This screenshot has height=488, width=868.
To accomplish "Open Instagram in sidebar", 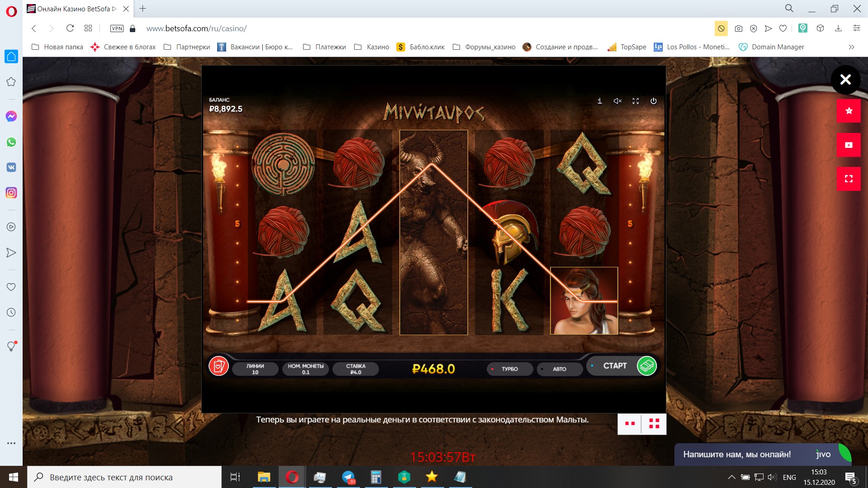I will 11,193.
